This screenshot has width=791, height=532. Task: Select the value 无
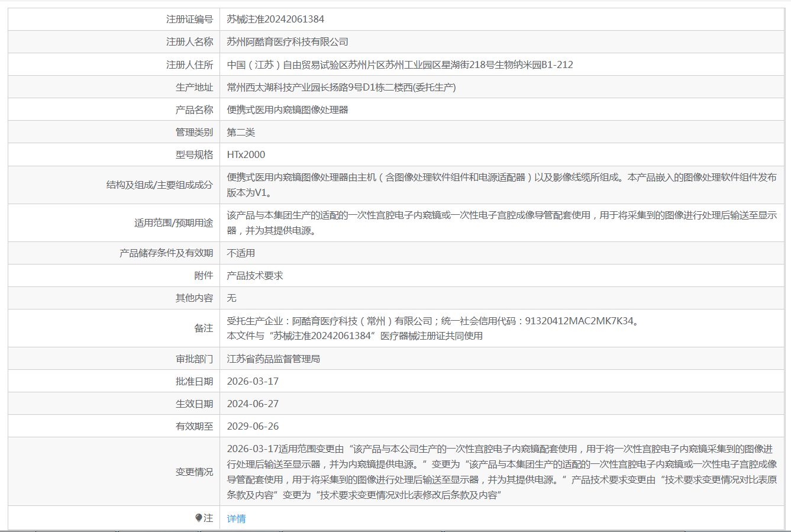[232, 298]
